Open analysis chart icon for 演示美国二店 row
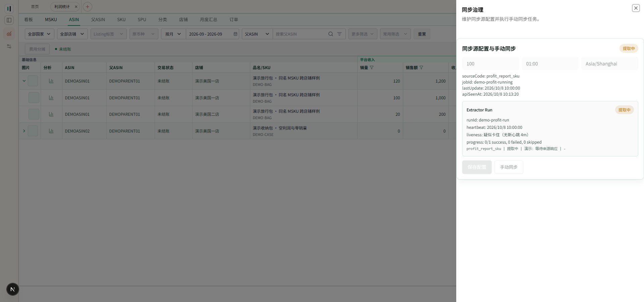The image size is (644, 302). pyautogui.click(x=51, y=114)
